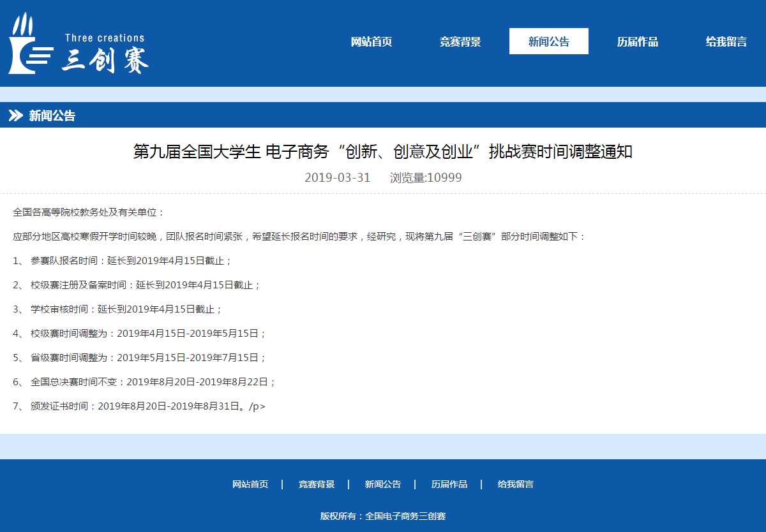766x532 pixels.
Task: Go to 历届作品 in the header navigation
Action: pos(637,42)
